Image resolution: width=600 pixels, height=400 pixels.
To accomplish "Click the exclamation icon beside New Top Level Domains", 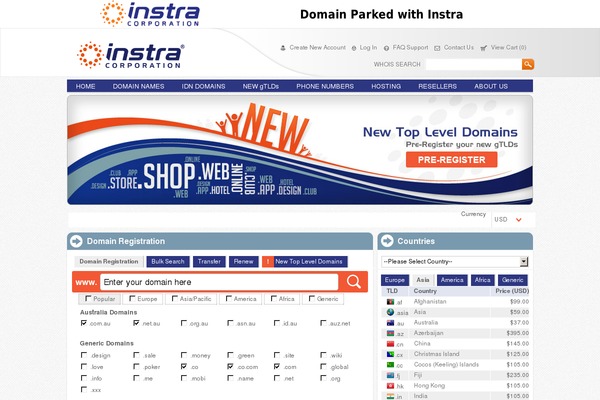I will (268, 262).
